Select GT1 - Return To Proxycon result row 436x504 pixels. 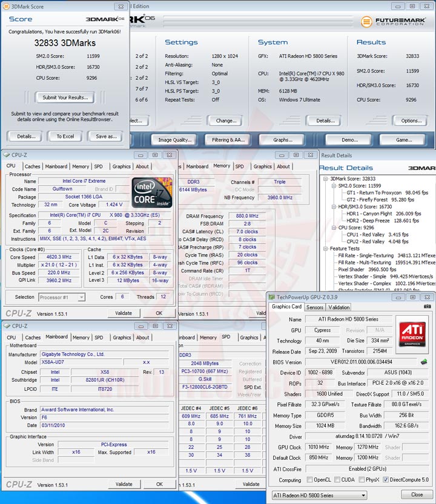click(x=387, y=193)
